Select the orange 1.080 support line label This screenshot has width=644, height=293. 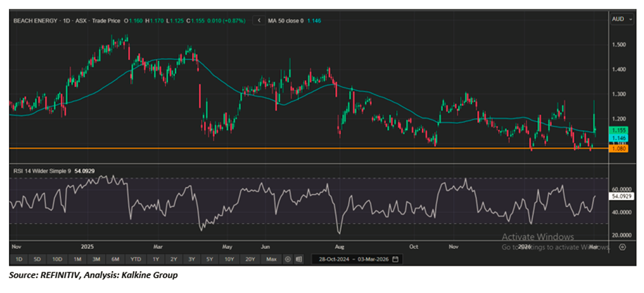click(619, 149)
